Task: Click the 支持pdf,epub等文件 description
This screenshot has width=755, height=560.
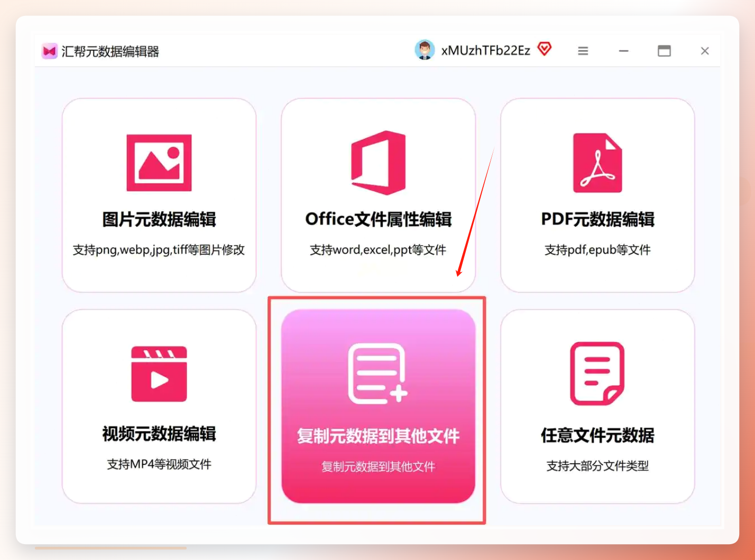Action: 597,250
